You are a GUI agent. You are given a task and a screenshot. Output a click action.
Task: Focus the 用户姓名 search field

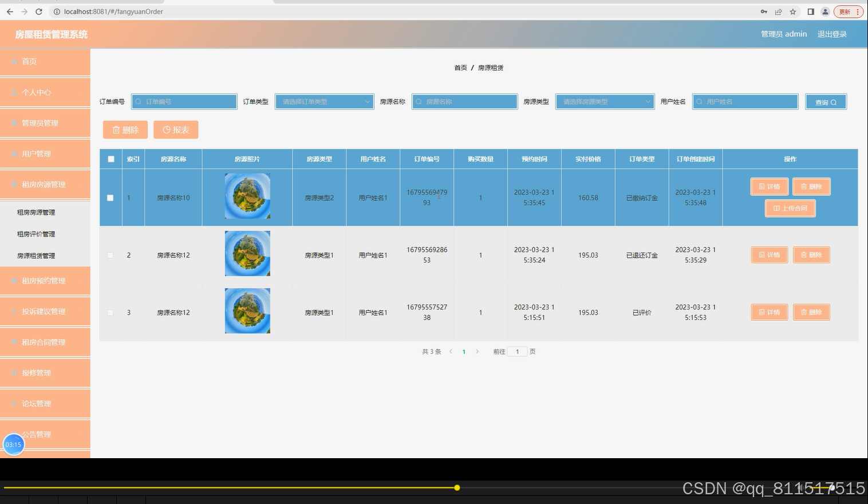coord(745,101)
